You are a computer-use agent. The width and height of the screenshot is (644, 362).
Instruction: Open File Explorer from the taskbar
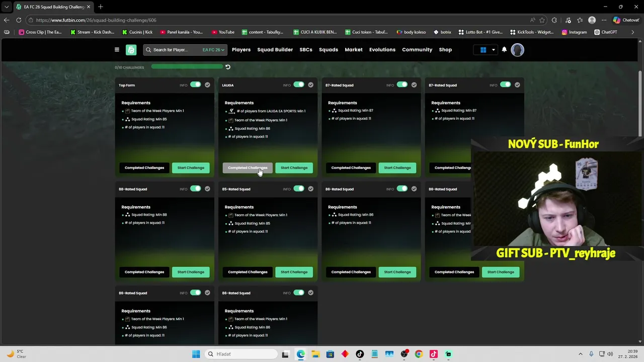point(315,354)
